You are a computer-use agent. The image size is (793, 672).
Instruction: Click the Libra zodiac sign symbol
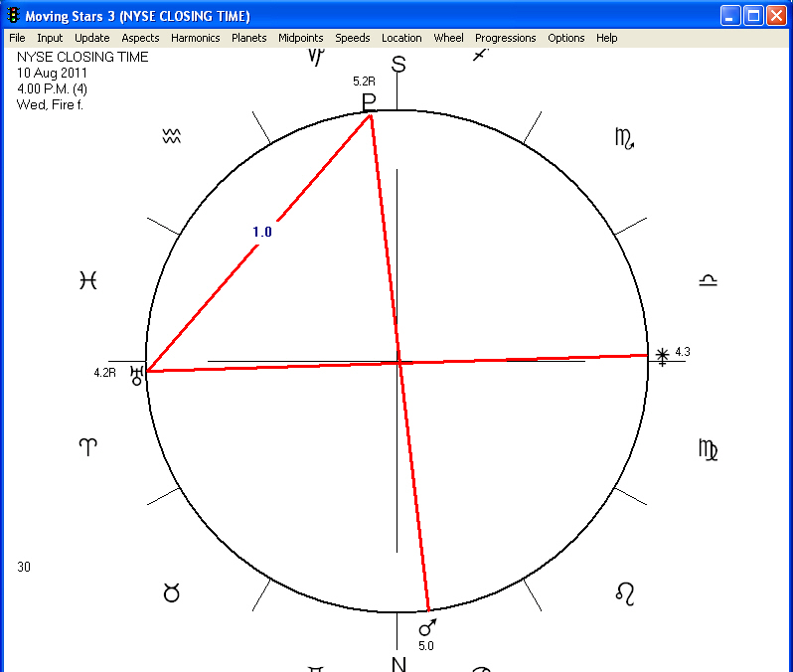coord(708,280)
